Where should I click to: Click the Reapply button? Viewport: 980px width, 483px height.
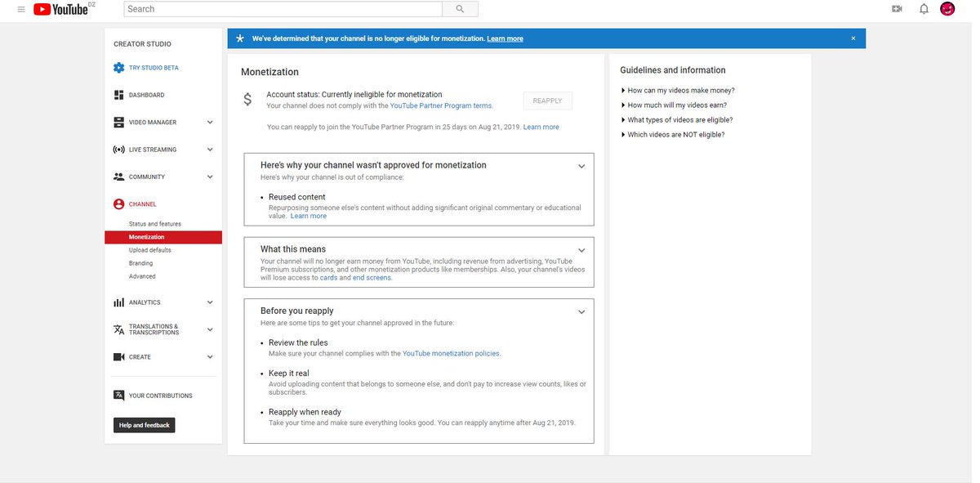pos(547,101)
